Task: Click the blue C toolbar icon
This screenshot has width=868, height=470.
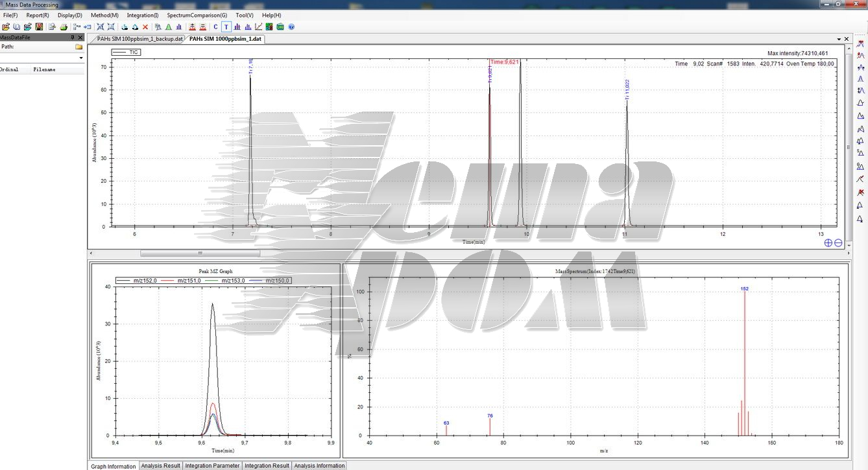Action: (216, 27)
